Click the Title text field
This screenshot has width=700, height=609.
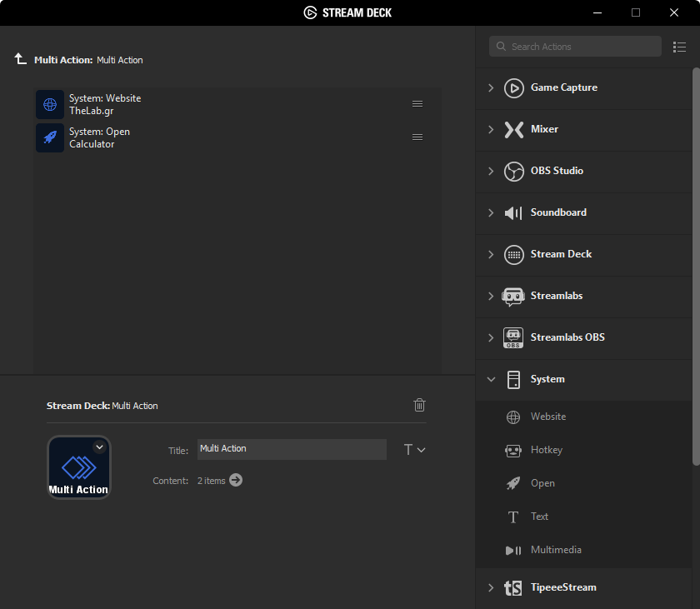tap(292, 449)
